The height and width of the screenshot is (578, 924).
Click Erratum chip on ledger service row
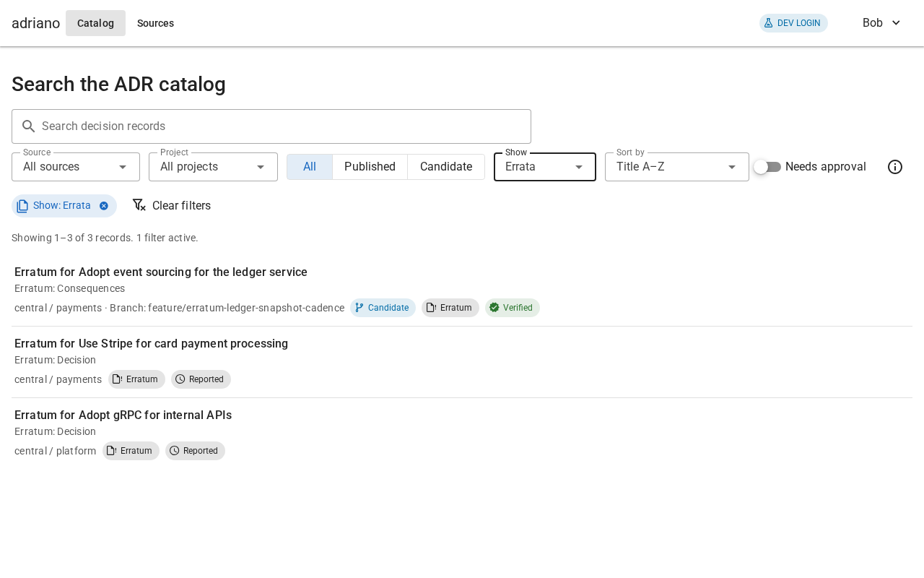pos(450,308)
